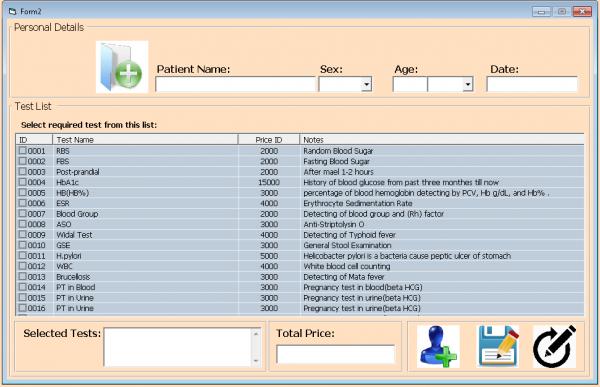Click Selected Tests scrollbar down arrow
The height and width of the screenshot is (387, 600).
click(x=256, y=361)
